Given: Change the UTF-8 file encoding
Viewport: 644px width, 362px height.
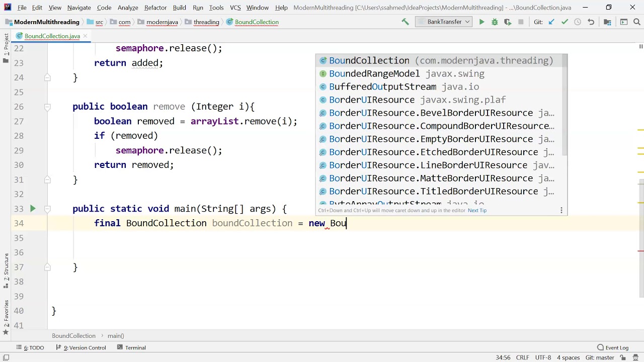Looking at the screenshot, I should pyautogui.click(x=543, y=357).
